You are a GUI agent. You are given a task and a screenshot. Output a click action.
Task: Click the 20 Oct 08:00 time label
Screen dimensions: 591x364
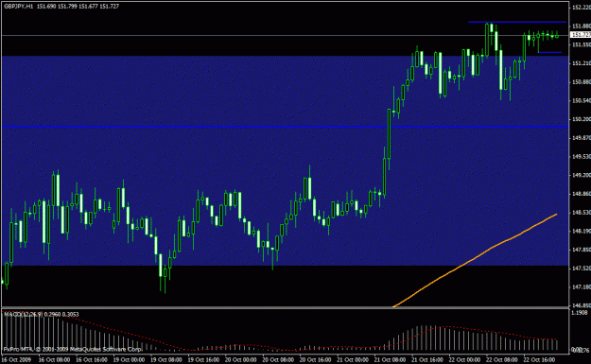[278, 359]
